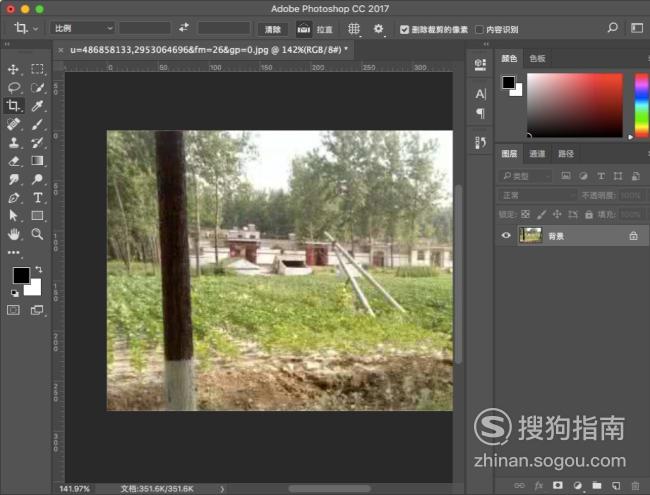Toggle lock transparent pixels

click(525, 214)
